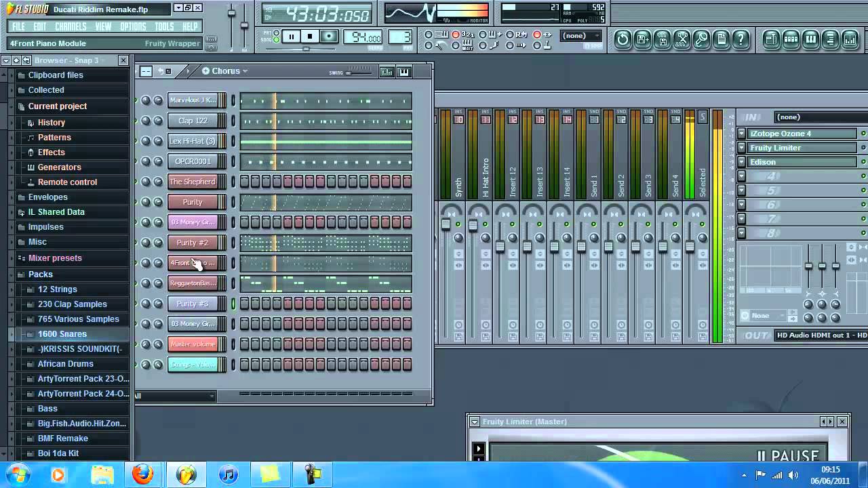Click the add pattern plus icon beside Chorus

pyautogui.click(x=205, y=71)
